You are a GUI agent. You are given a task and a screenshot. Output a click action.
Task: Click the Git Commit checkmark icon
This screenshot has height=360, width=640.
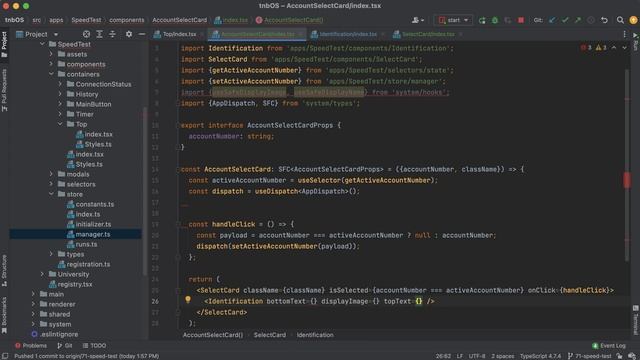point(565,20)
